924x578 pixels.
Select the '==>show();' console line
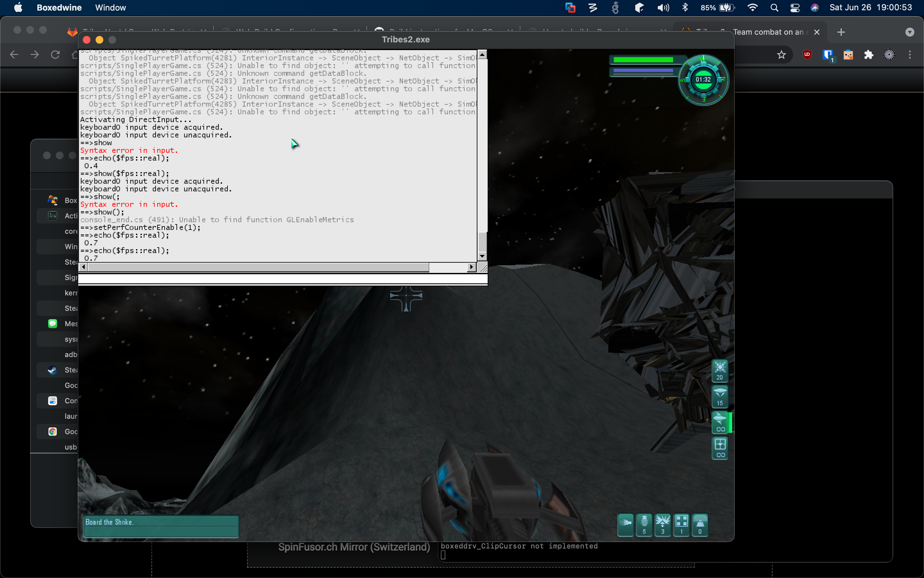point(102,212)
